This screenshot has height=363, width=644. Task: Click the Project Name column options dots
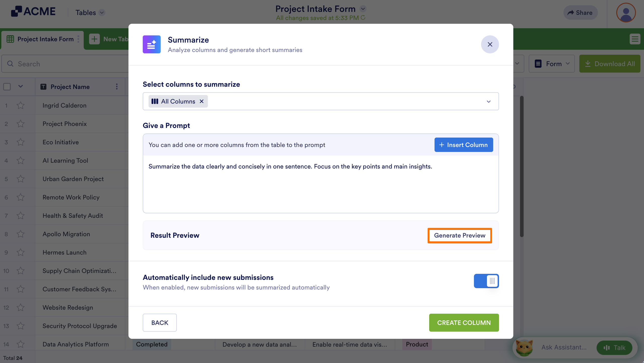[x=117, y=87]
